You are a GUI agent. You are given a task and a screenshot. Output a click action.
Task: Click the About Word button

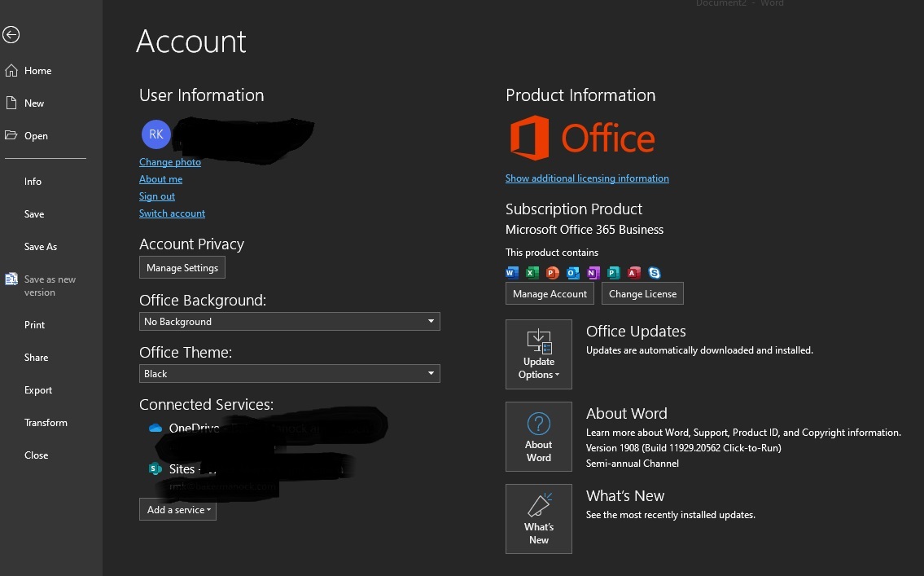pyautogui.click(x=539, y=437)
